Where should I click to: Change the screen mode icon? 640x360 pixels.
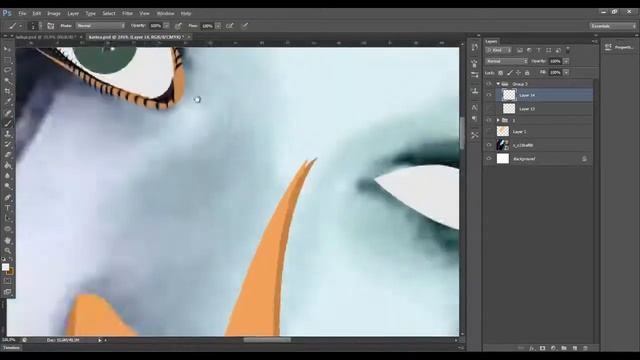click(7, 292)
